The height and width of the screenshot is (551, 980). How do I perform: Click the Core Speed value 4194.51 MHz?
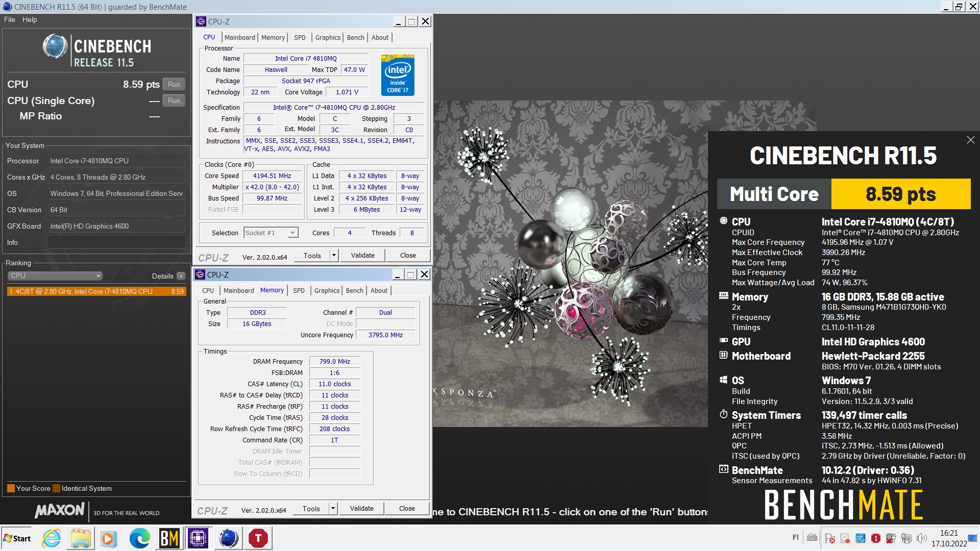pyautogui.click(x=272, y=176)
